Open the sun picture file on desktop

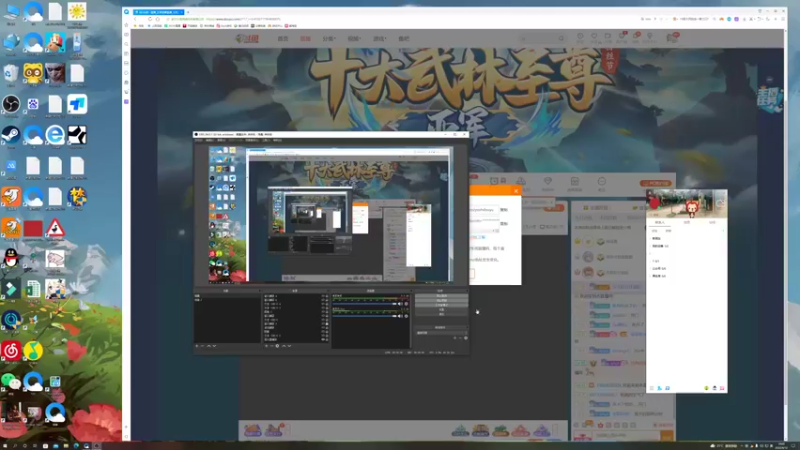coord(77,11)
